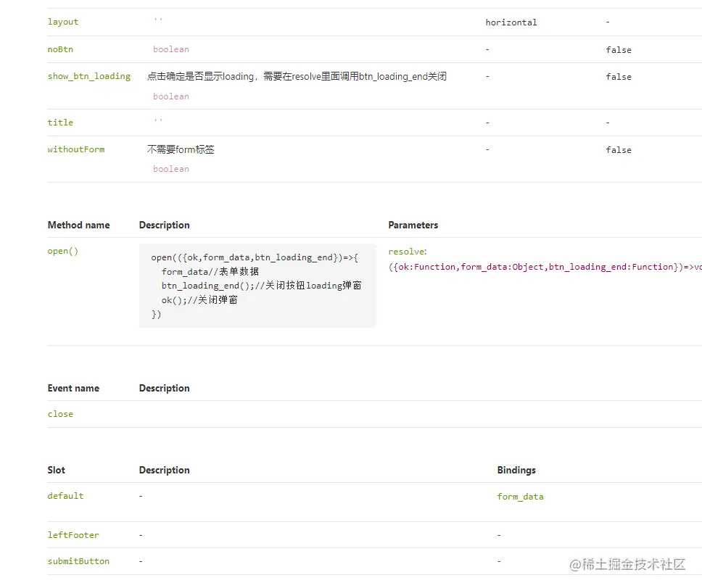This screenshot has height=588, width=702.
Task: Click the show_btn_loading description text
Action: click(297, 77)
